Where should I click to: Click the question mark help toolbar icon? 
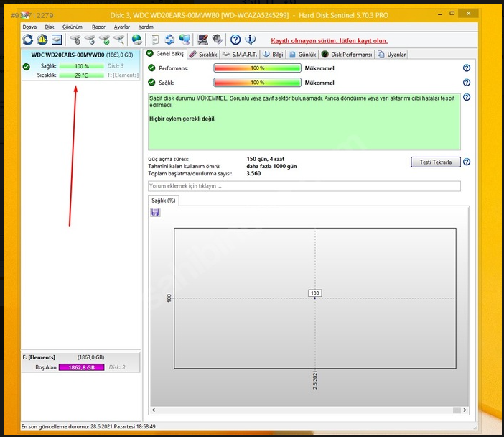(x=235, y=40)
